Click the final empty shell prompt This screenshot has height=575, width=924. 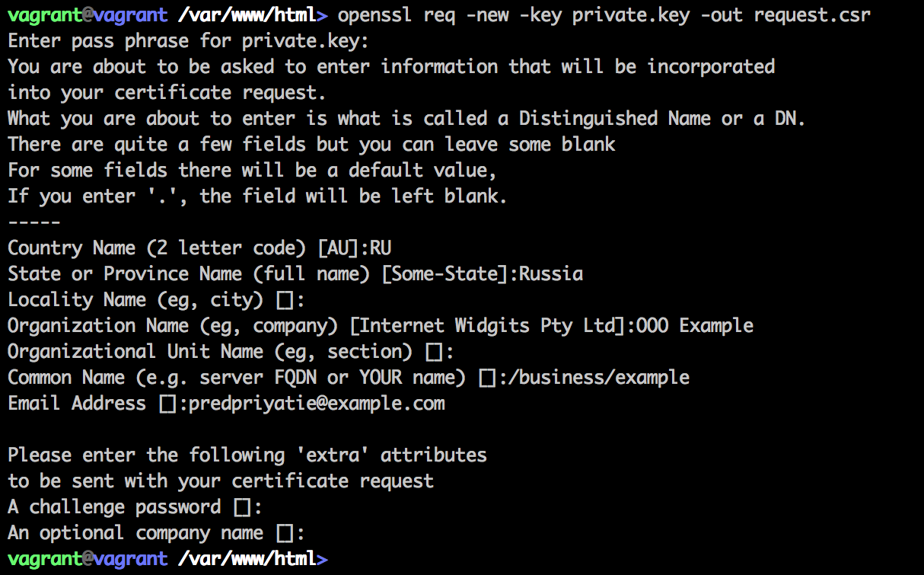tap(167, 558)
